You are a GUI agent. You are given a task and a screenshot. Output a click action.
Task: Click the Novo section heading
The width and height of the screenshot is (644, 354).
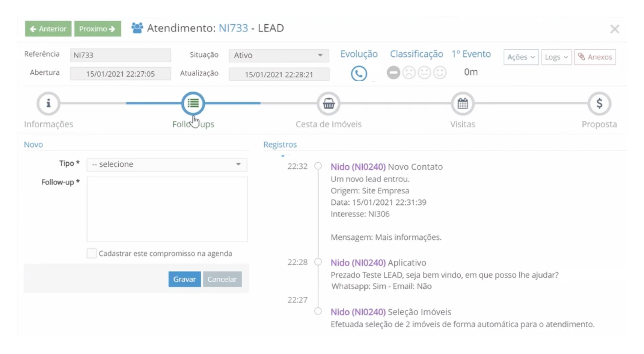33,145
